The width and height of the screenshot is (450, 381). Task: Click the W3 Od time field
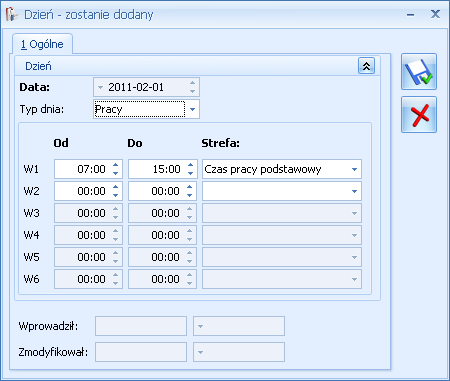pyautogui.click(x=88, y=213)
